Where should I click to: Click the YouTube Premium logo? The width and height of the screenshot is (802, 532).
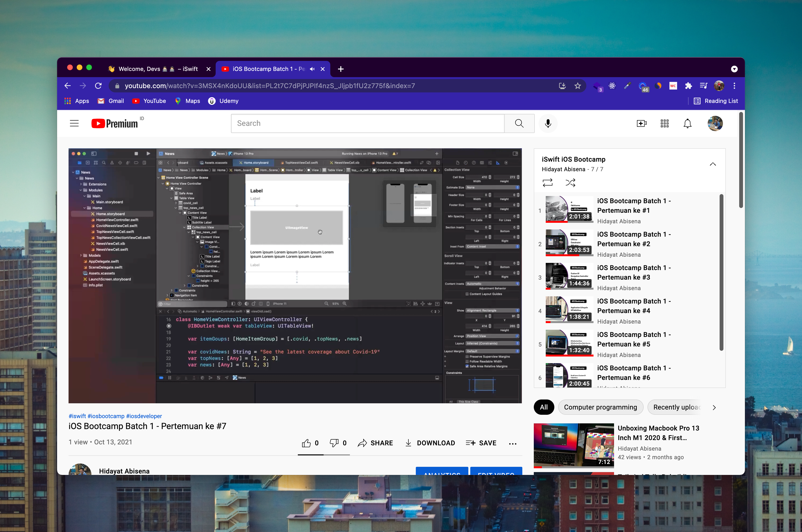point(115,123)
